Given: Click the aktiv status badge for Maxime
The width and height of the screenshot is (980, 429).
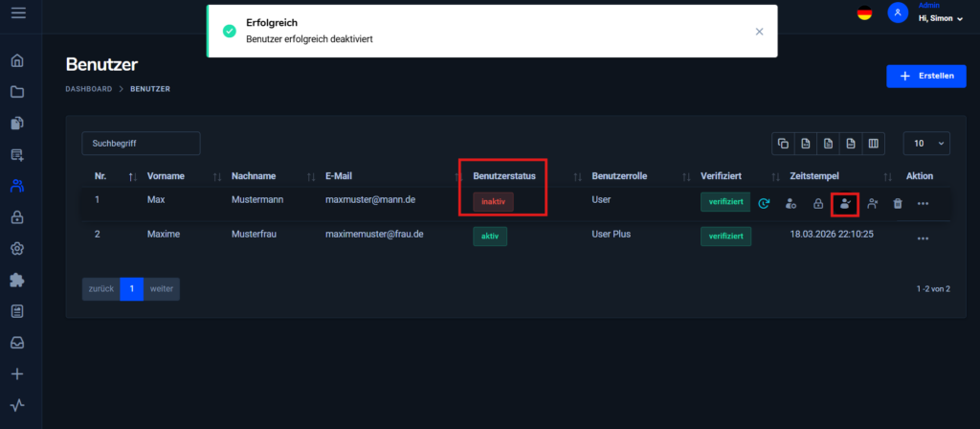Looking at the screenshot, I should [x=490, y=236].
